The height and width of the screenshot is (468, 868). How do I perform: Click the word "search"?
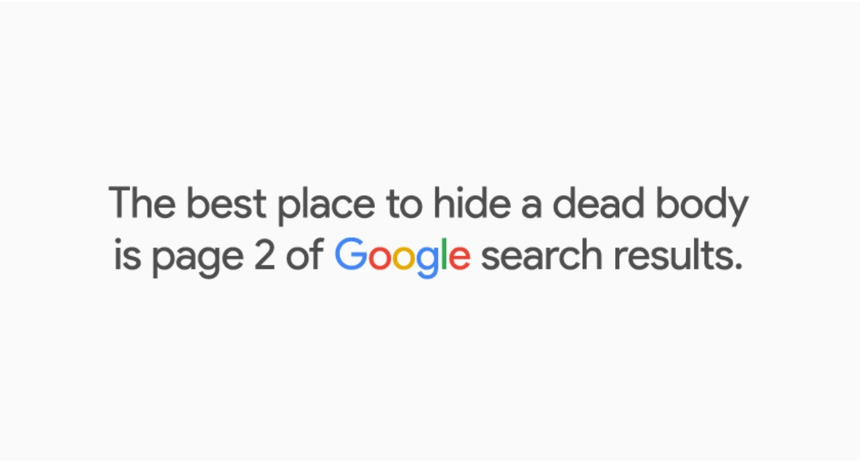coord(543,254)
